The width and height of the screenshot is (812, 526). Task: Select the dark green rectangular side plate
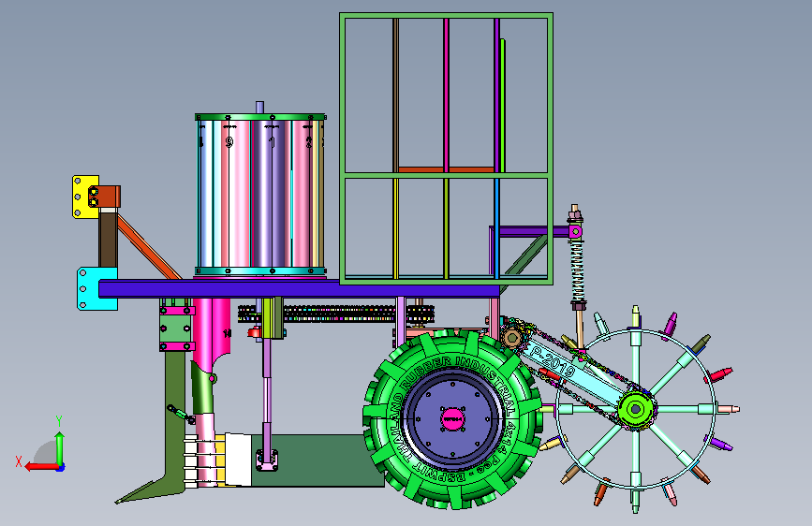tap(317, 460)
